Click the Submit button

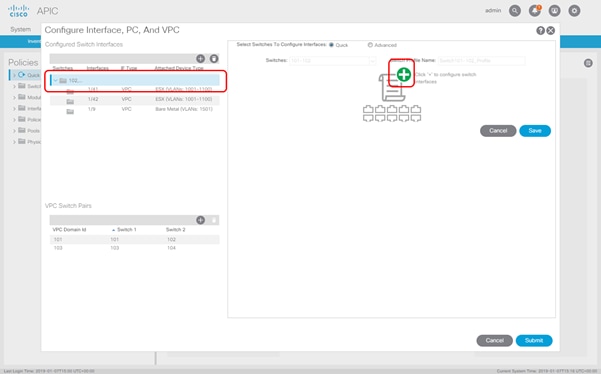coord(534,340)
